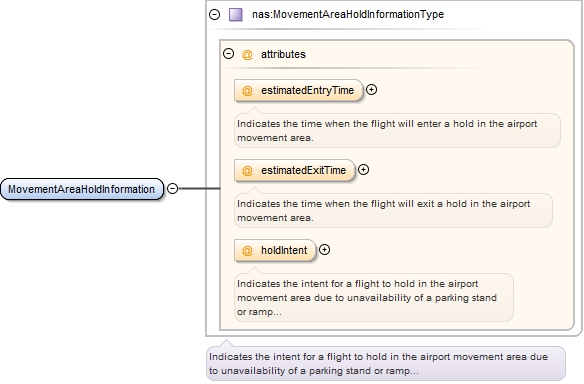Expand the estimatedEntryTime attribute plus button

click(x=371, y=89)
